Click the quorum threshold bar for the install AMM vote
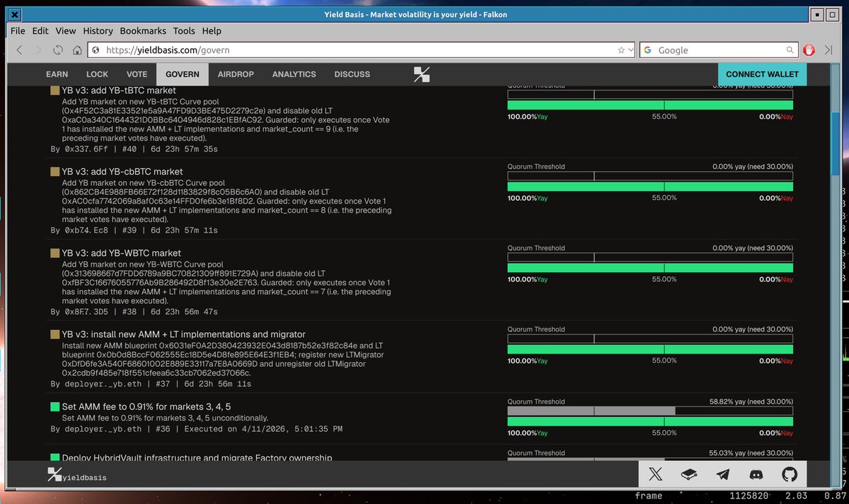Viewport: 849px width, 504px height. tap(650, 339)
